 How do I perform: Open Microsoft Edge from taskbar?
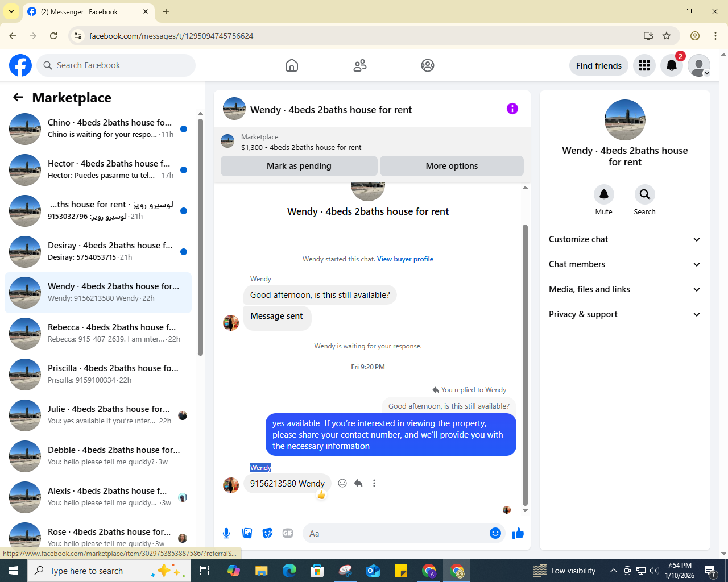click(x=289, y=571)
